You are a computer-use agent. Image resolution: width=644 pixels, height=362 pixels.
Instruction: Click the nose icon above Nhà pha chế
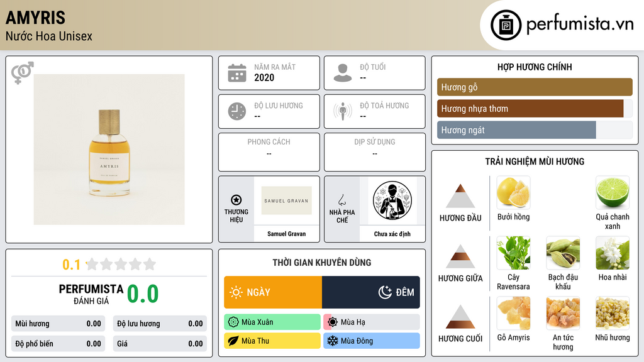[x=341, y=200]
